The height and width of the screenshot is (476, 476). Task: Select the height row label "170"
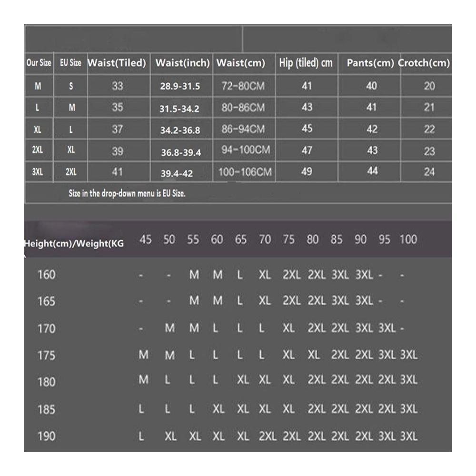(x=47, y=329)
